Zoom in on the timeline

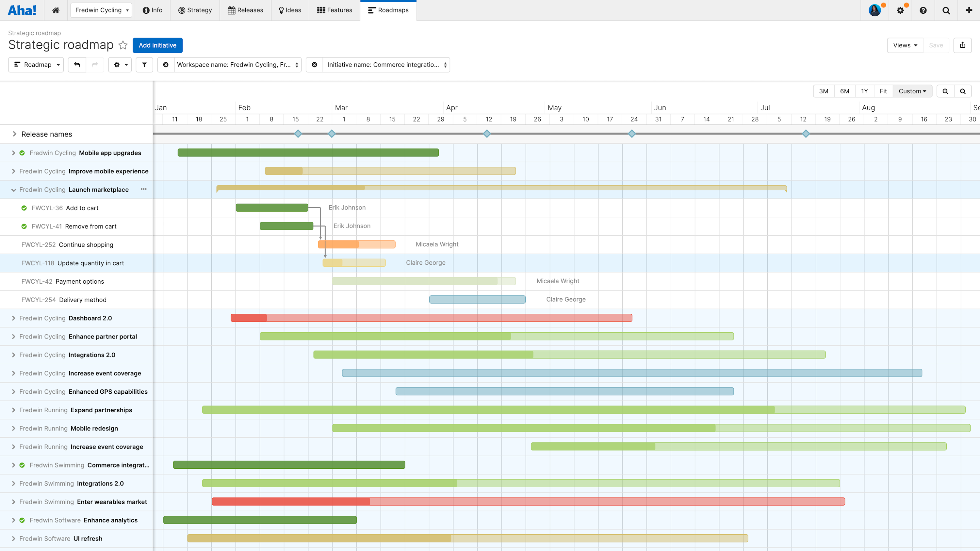[945, 91]
